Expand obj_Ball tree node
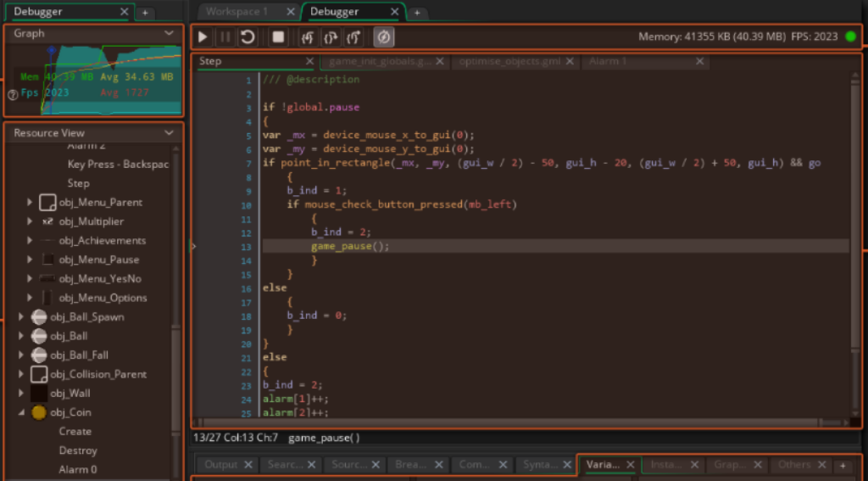Screen dimensions: 868x481 pos(21,336)
